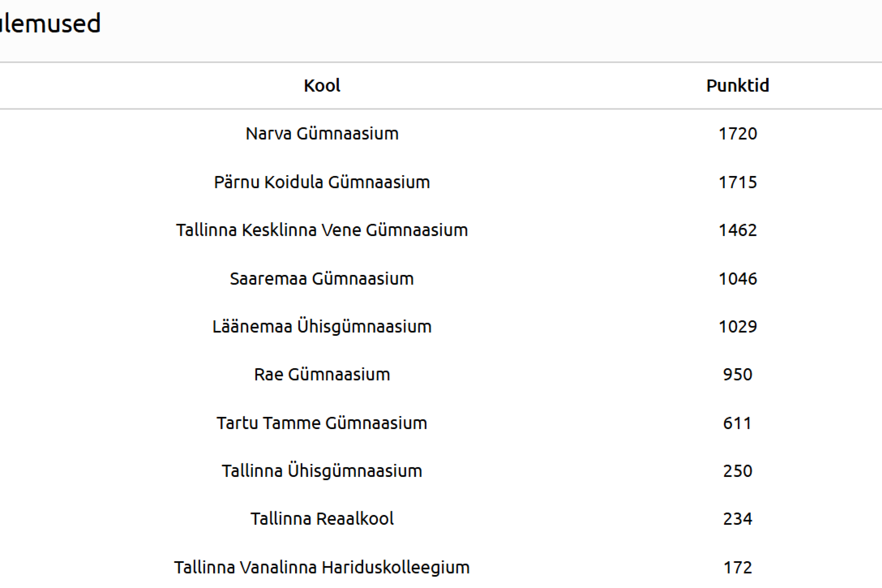882x588 pixels.
Task: Select the Narva Gümnaasium row name
Action: (x=322, y=134)
